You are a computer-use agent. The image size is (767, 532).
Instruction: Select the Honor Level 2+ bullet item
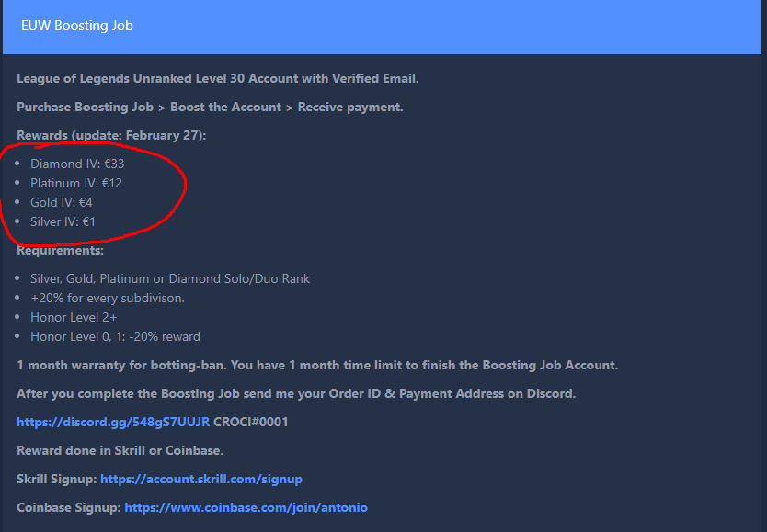tap(74, 318)
